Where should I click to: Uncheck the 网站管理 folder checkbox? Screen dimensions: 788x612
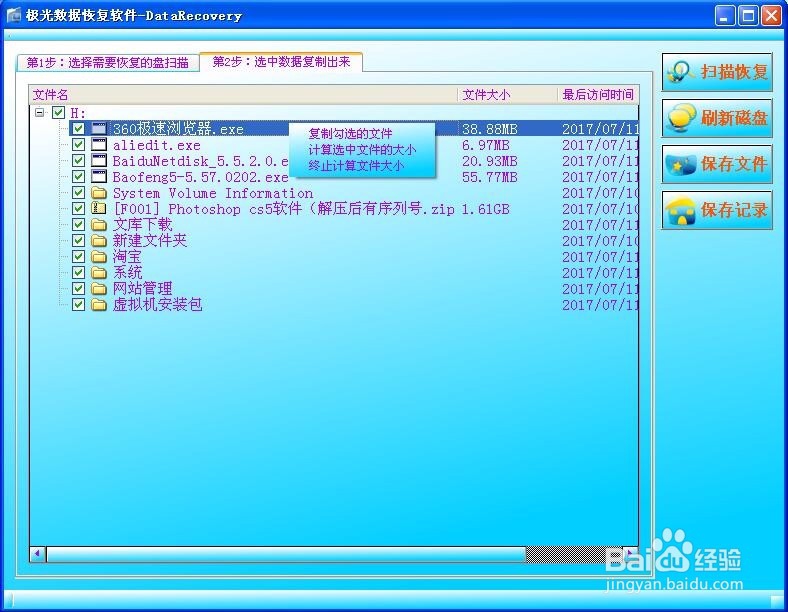(x=78, y=288)
